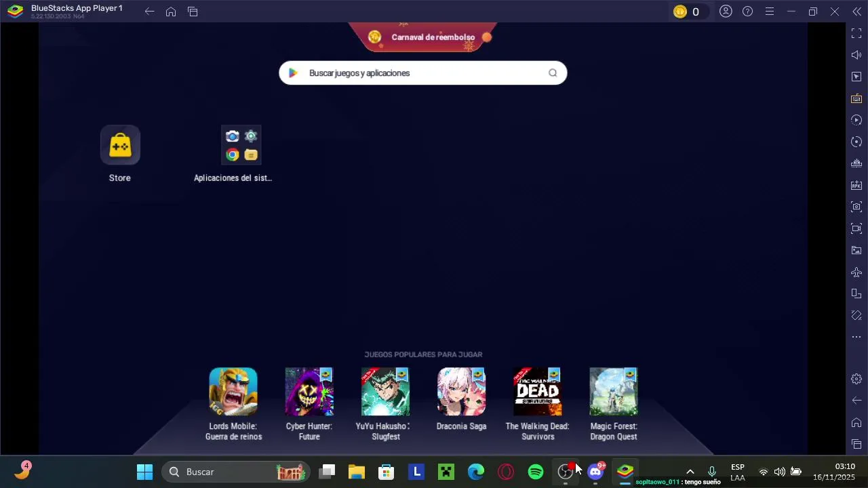Screen dimensions: 868x488
Task: Toggle cursor lock in side toolbar
Action: pyautogui.click(x=856, y=77)
